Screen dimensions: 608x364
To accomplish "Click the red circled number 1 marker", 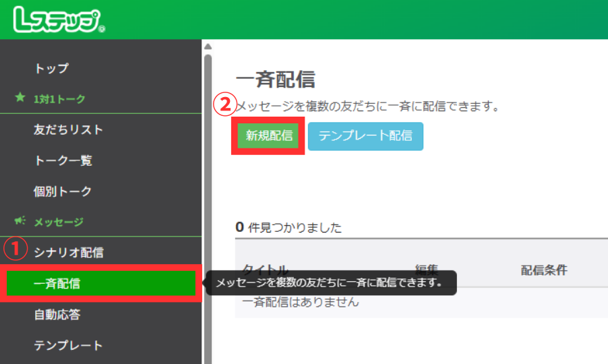I will pos(14,249).
